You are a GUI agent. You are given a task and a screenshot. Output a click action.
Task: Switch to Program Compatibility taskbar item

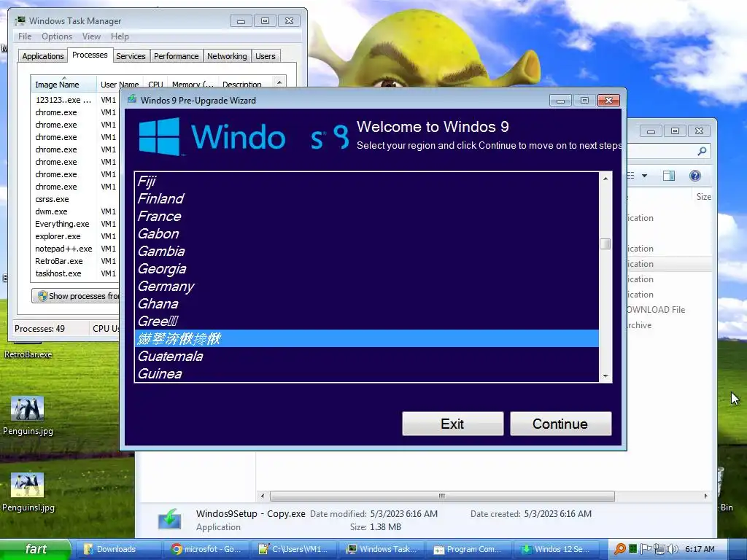coord(470,549)
